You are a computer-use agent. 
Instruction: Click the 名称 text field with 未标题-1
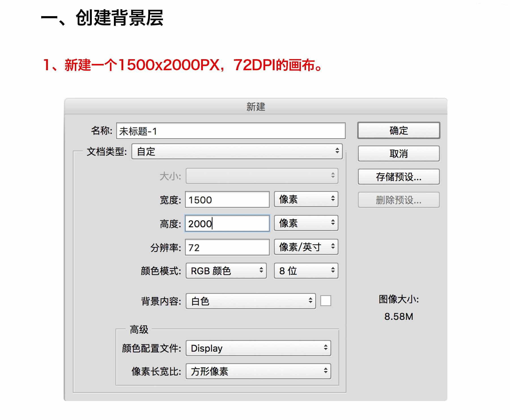231,131
